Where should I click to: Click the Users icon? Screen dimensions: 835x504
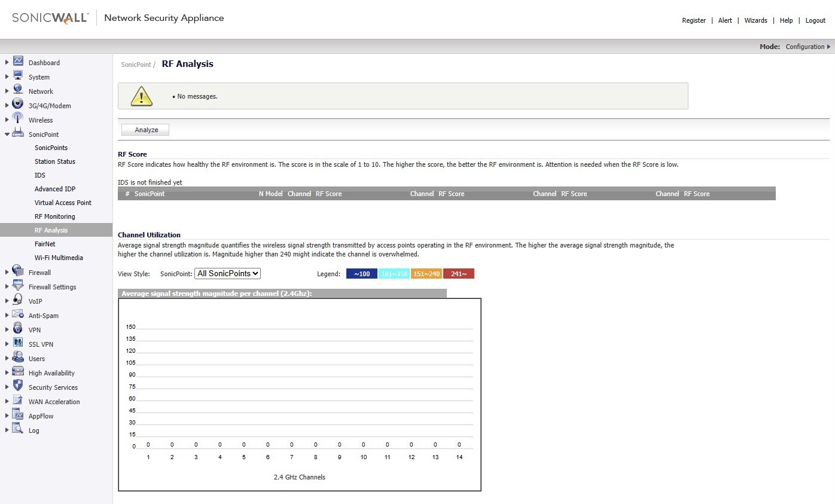18,358
